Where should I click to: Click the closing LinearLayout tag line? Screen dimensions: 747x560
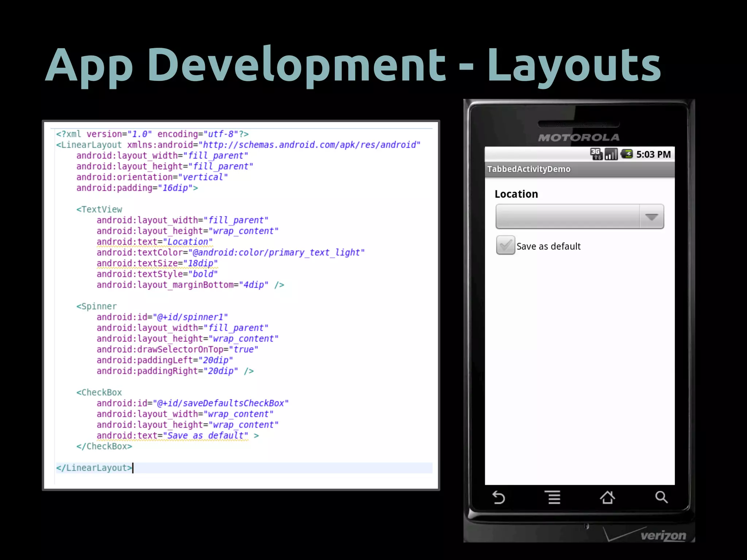click(x=94, y=468)
